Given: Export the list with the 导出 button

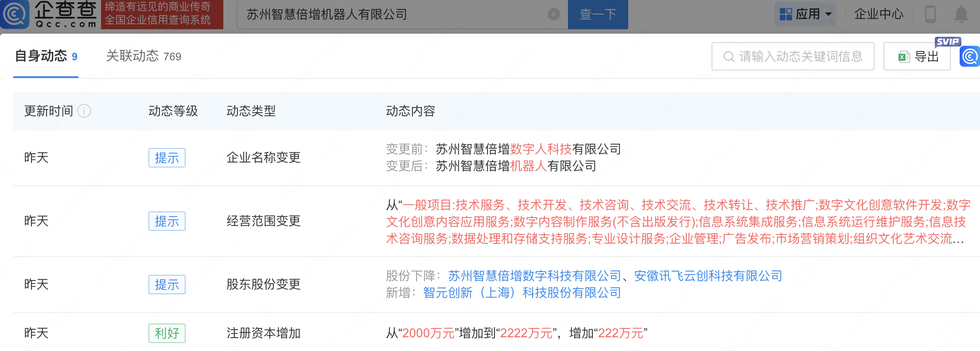Looking at the screenshot, I should [917, 56].
